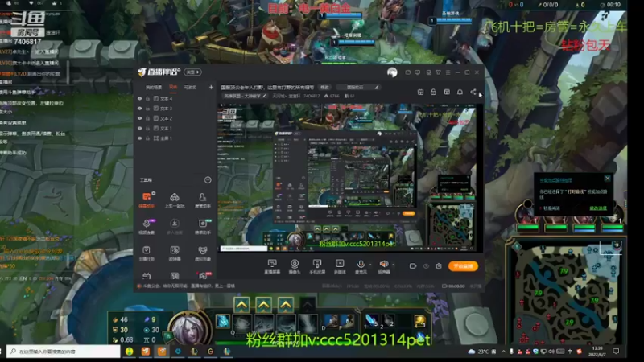Click the microphone icon in bottom bar
644x362 pixels.
pyautogui.click(x=361, y=266)
